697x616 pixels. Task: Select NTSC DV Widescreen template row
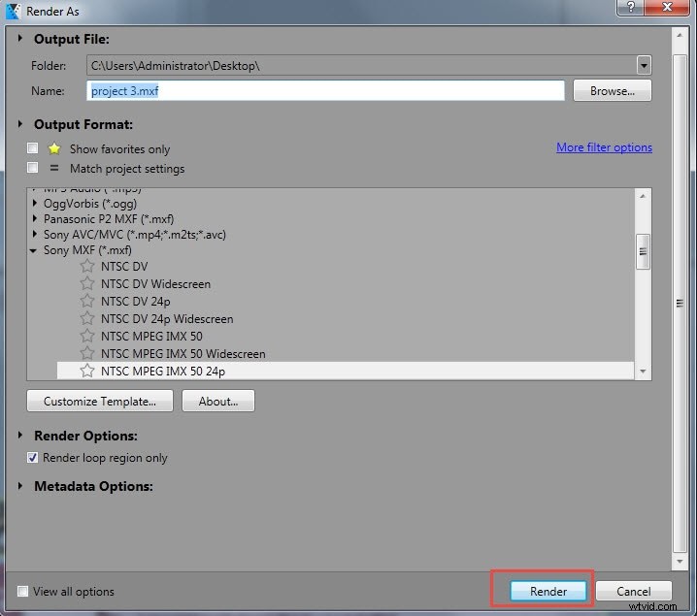point(346,283)
